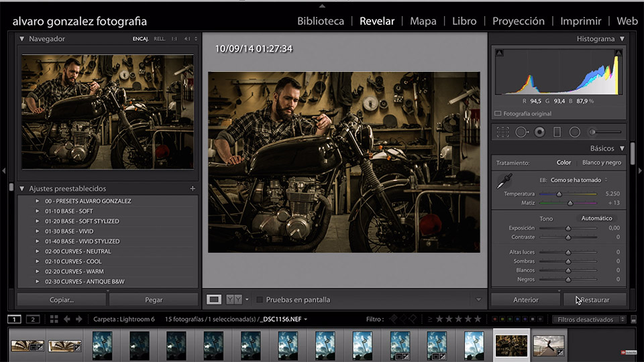Click the Automático tone button

coord(596,219)
